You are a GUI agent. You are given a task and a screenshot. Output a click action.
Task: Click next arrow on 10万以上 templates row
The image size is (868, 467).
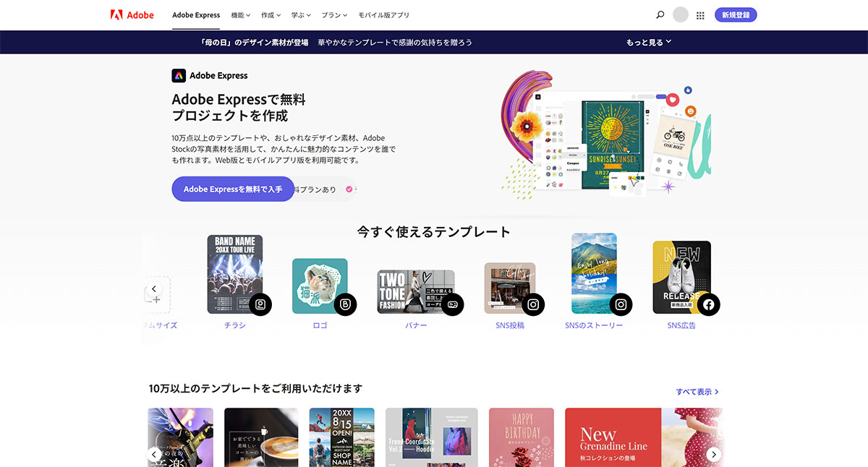click(x=714, y=454)
